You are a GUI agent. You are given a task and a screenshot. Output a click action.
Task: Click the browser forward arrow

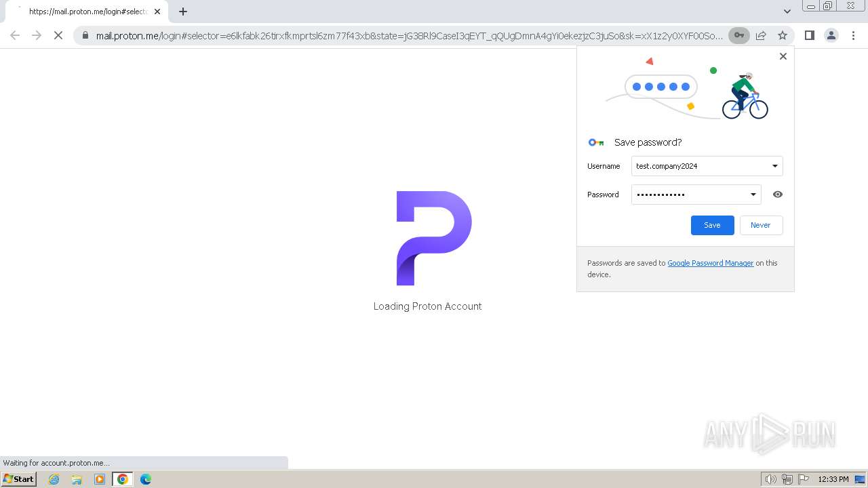click(37, 35)
